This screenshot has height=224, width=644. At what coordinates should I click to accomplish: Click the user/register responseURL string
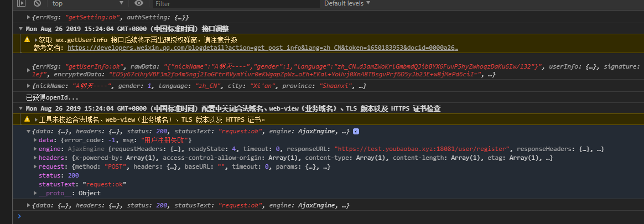pos(422,149)
